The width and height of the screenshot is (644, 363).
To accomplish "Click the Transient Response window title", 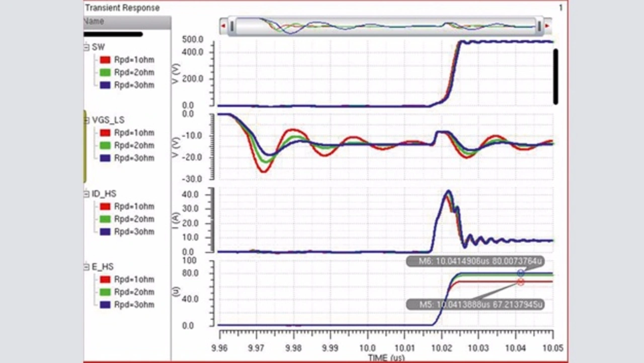I will click(122, 8).
